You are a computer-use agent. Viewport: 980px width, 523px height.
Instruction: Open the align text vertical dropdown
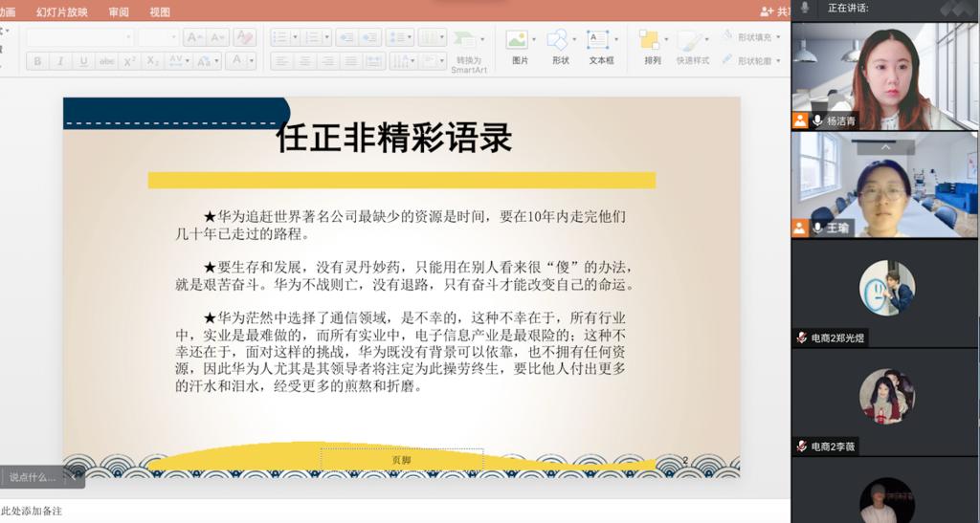[434, 61]
